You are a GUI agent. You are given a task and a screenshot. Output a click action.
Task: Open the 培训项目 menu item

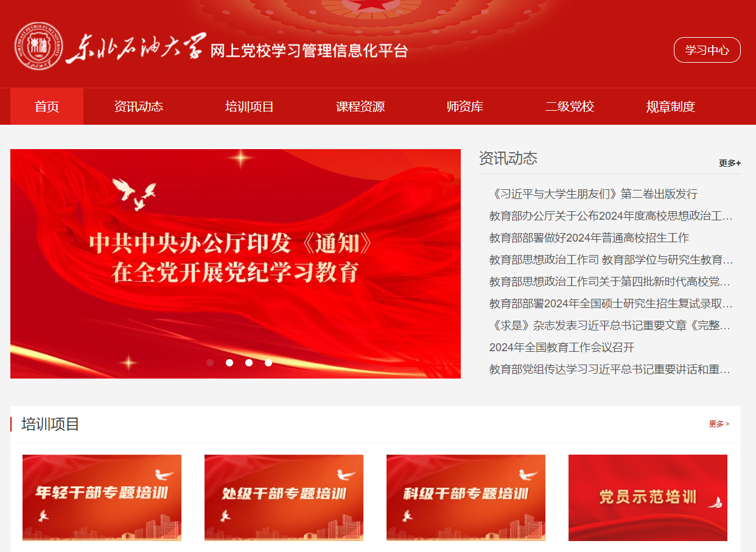249,107
